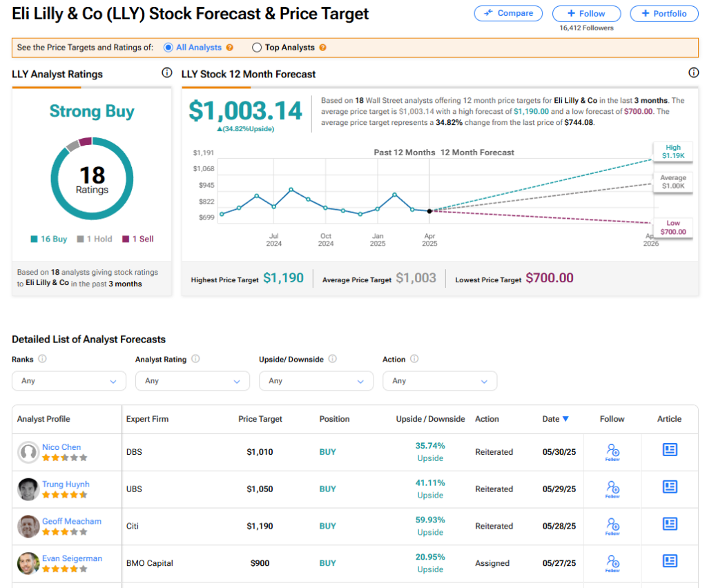This screenshot has height=588, width=707.
Task: Open article icon for Trung Huynh row
Action: (670, 487)
